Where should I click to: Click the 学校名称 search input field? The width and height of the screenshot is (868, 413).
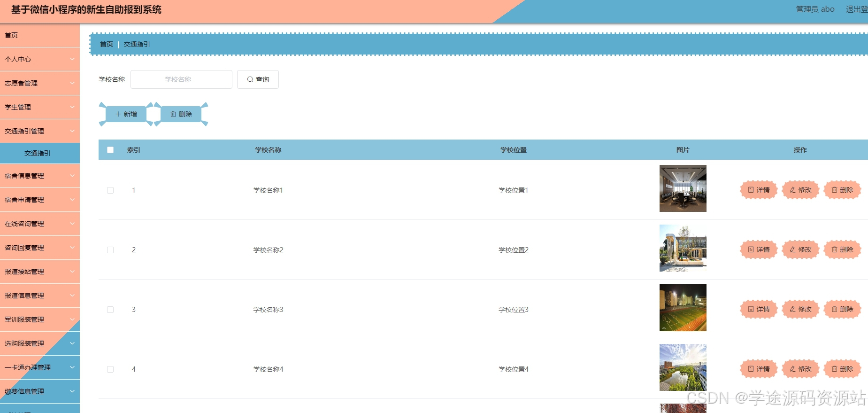(181, 79)
